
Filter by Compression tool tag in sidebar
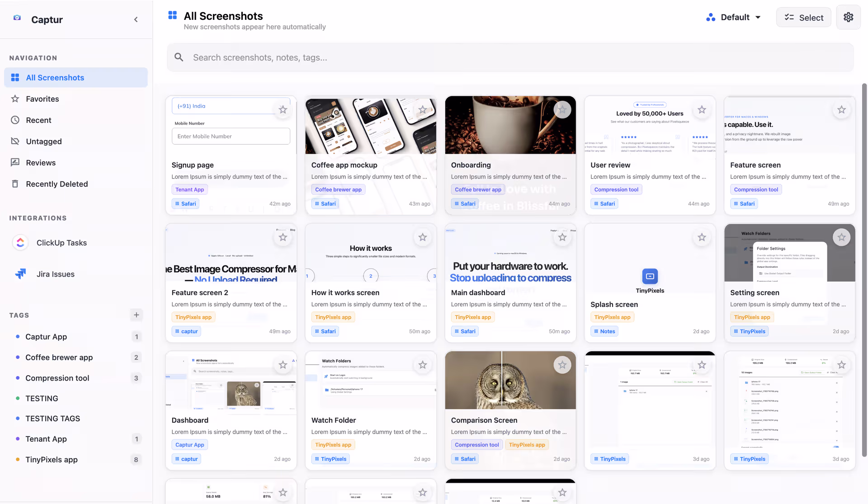coord(76,377)
